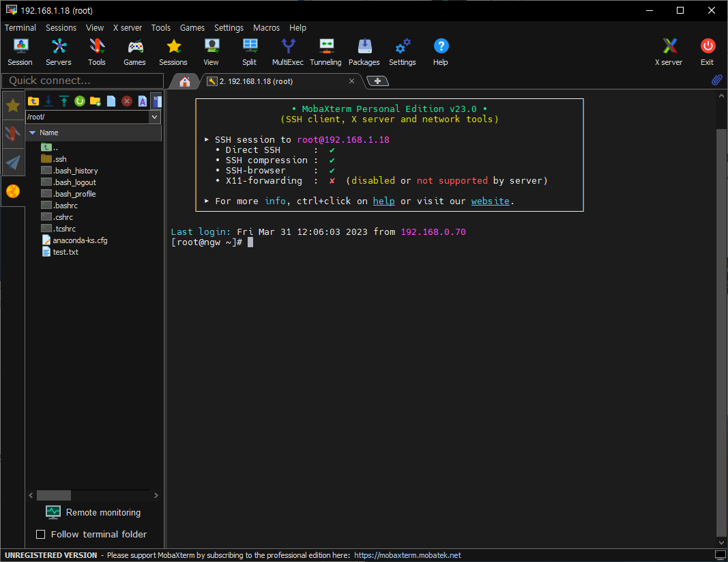
Task: Click the View toolbar icon
Action: [x=212, y=52]
